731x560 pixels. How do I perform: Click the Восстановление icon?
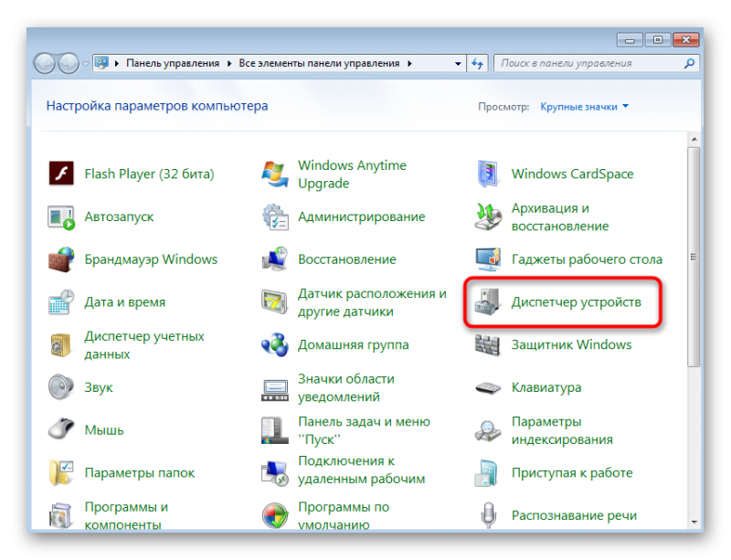tap(275, 259)
